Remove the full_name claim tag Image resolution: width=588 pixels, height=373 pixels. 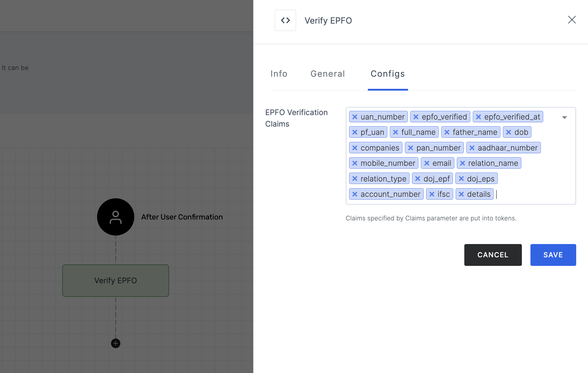pyautogui.click(x=396, y=132)
